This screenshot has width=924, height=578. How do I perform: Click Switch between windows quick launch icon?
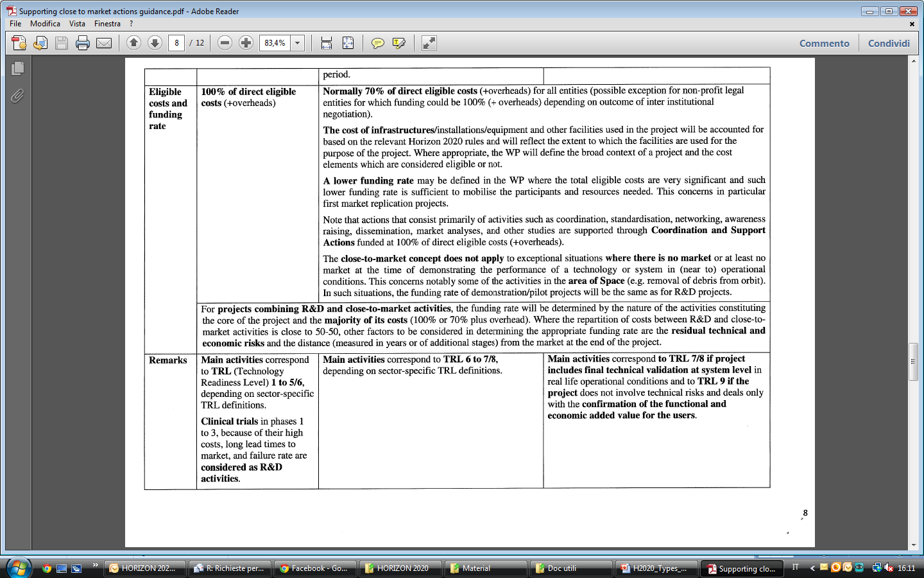pyautogui.click(x=76, y=568)
